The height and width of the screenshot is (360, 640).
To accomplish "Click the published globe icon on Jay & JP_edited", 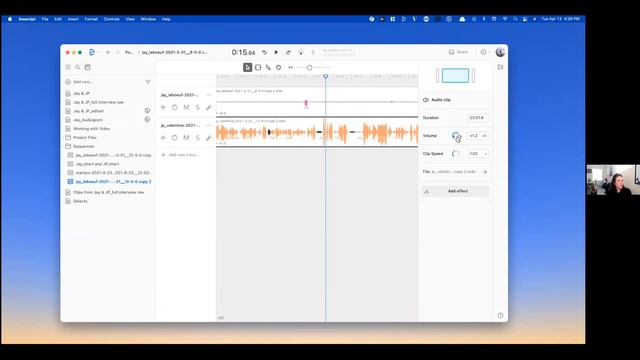I will [x=147, y=111].
